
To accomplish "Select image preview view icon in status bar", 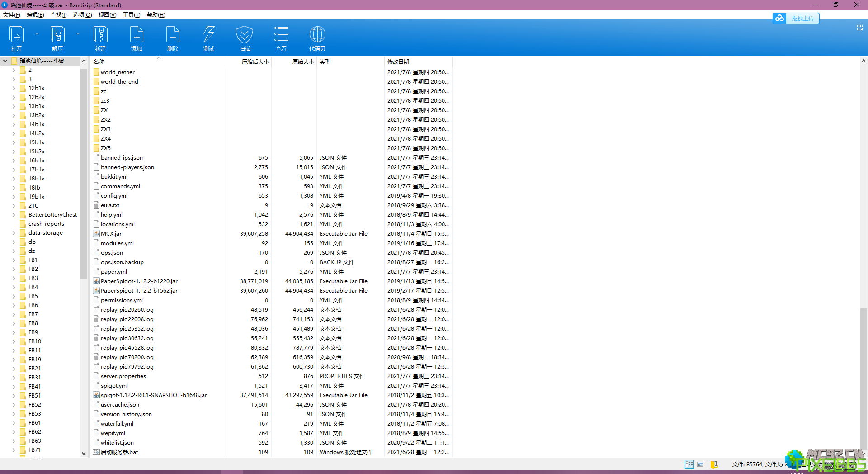I will (700, 464).
